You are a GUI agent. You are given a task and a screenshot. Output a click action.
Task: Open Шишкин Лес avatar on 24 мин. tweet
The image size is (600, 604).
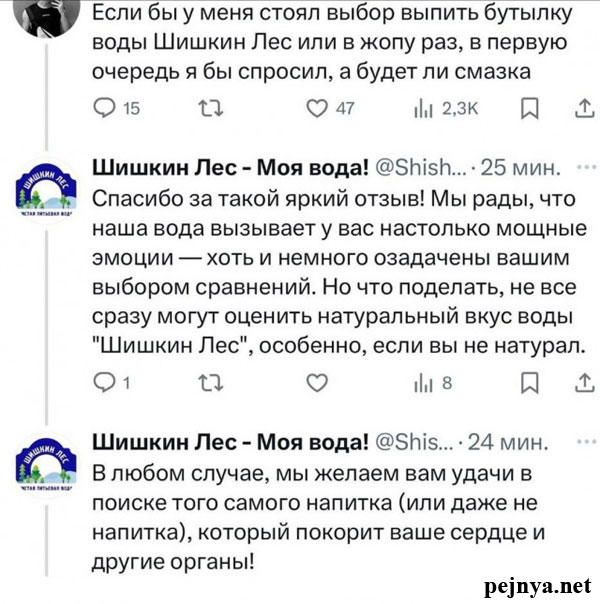point(45,464)
